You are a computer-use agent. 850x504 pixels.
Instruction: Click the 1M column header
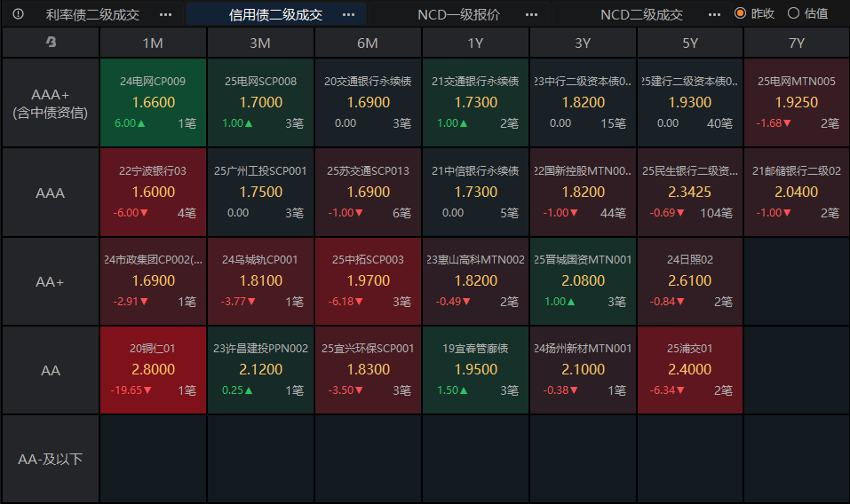pyautogui.click(x=153, y=43)
